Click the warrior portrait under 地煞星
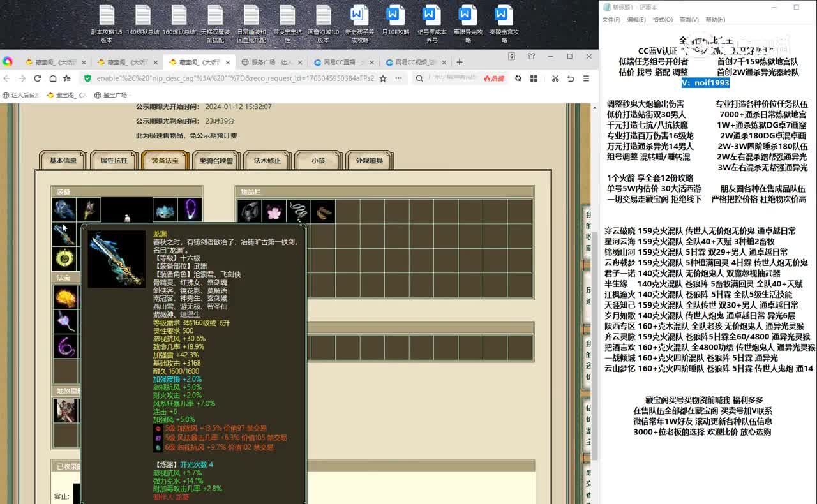This screenshot has height=504, width=817. click(x=65, y=411)
